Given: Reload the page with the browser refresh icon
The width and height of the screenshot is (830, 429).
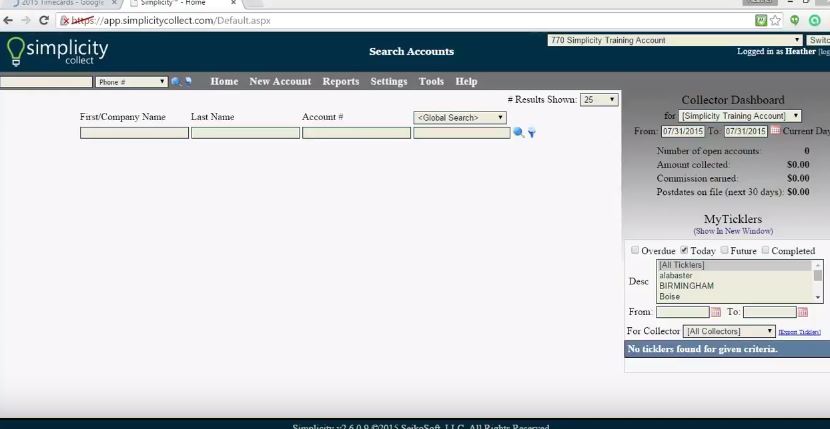Looking at the screenshot, I should (44, 21).
